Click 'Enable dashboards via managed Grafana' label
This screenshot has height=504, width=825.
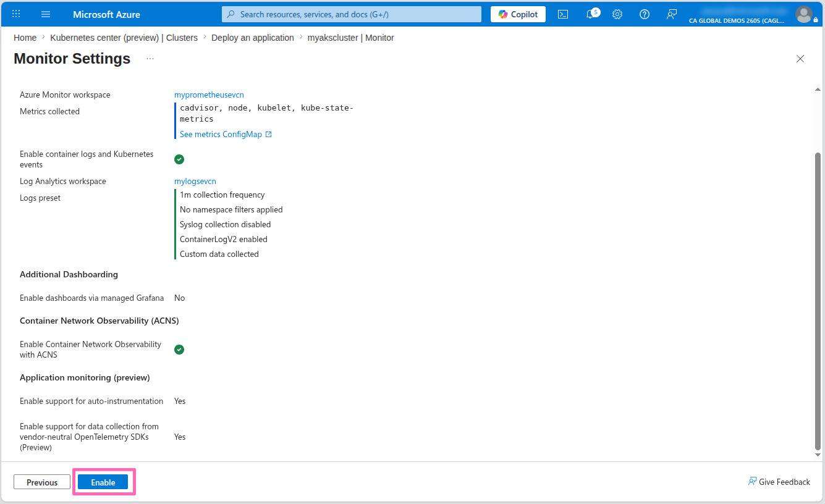tap(92, 298)
